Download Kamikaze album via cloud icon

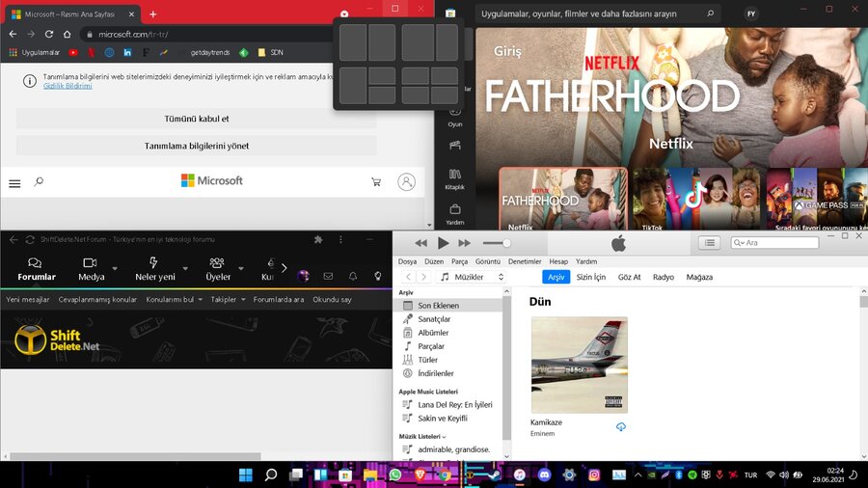point(620,426)
